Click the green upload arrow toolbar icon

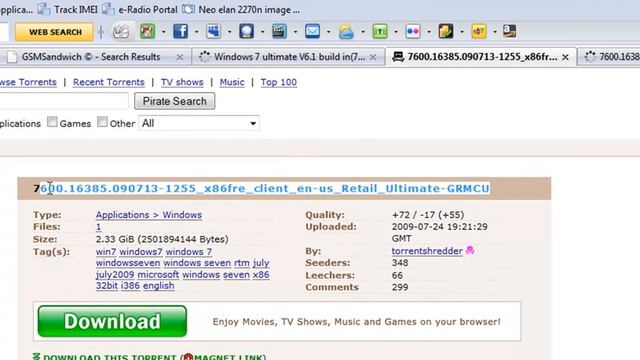[380, 31]
